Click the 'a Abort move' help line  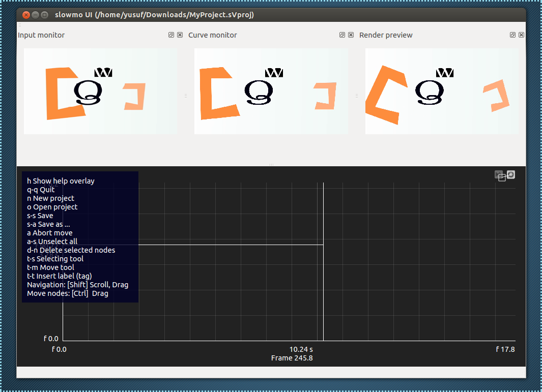click(50, 233)
